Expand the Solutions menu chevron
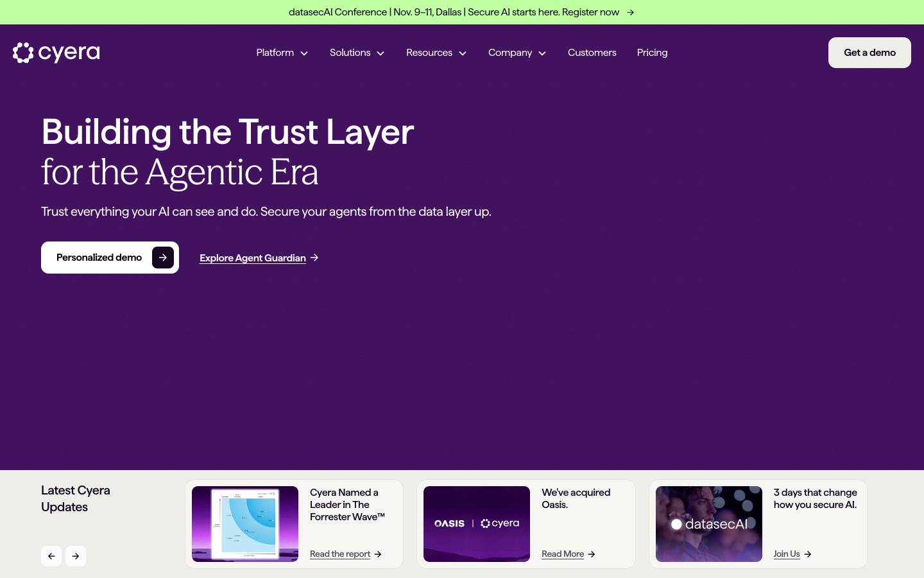924x578 pixels. coord(381,53)
